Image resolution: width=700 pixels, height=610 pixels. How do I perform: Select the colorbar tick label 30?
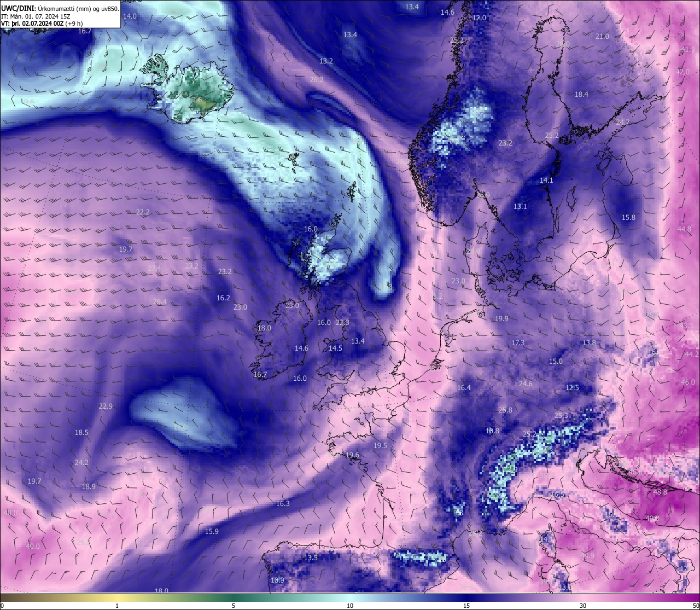tap(583, 606)
